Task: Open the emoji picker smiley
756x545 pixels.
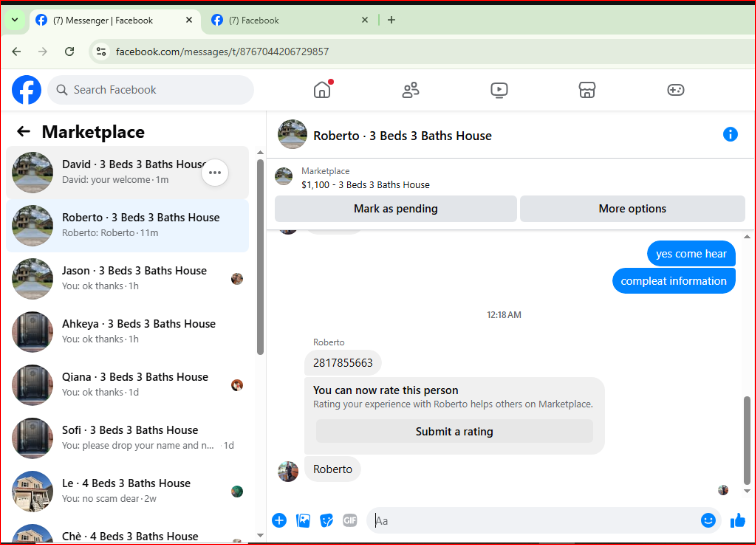Action: (708, 520)
